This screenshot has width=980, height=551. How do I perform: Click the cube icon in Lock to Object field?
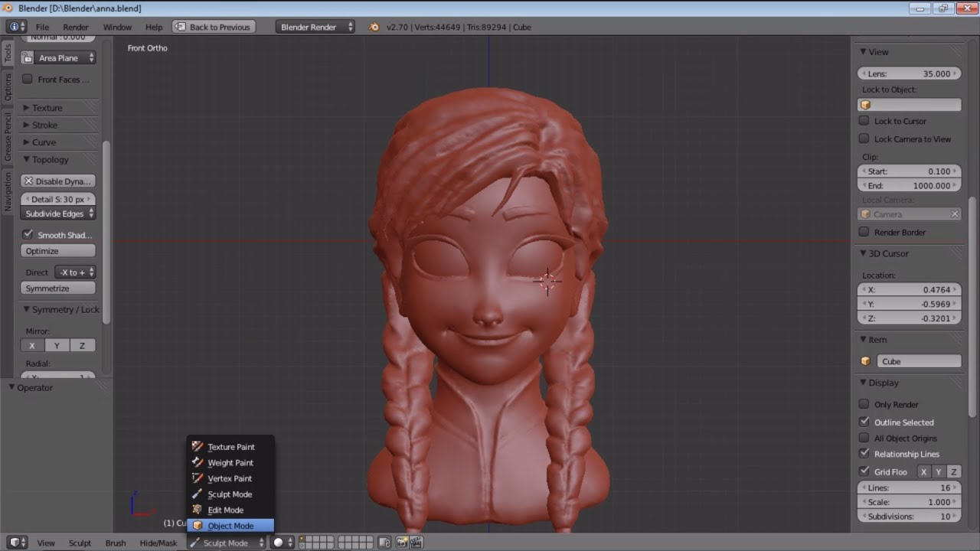coord(866,105)
